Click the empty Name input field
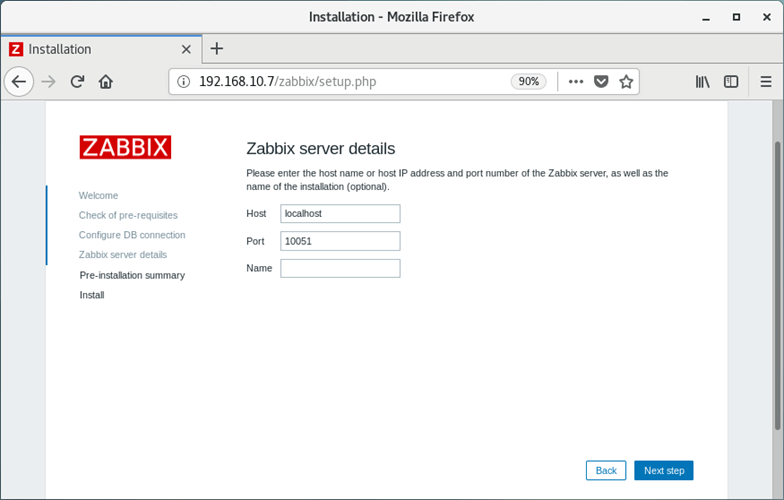 (x=340, y=268)
